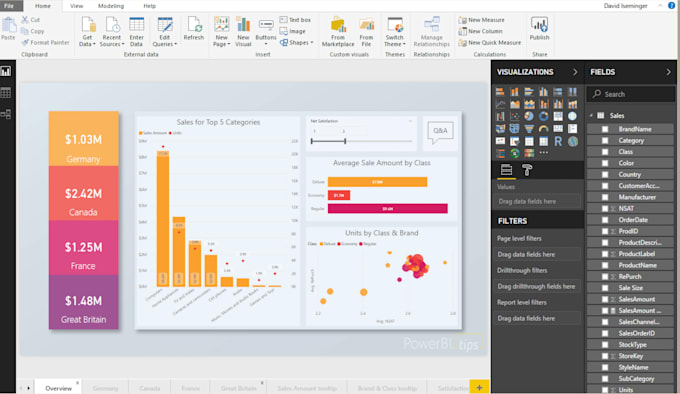The image size is (680, 394).
Task: Open the Format paint roller pane
Action: (x=527, y=170)
